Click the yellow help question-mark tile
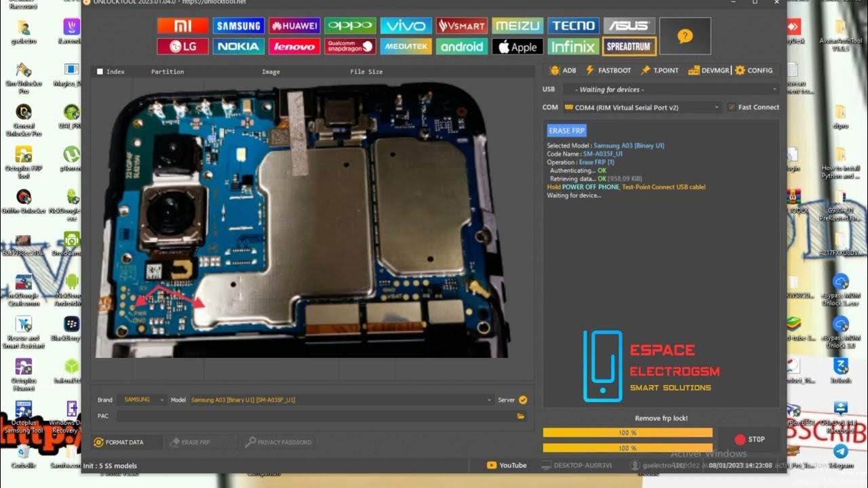Viewport: 868px width, 488px height. [685, 36]
